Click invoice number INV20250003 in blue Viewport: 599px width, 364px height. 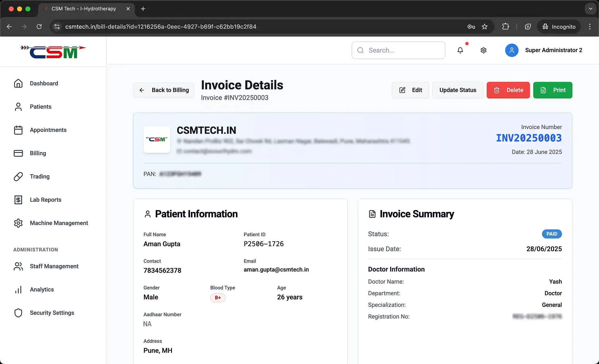529,138
